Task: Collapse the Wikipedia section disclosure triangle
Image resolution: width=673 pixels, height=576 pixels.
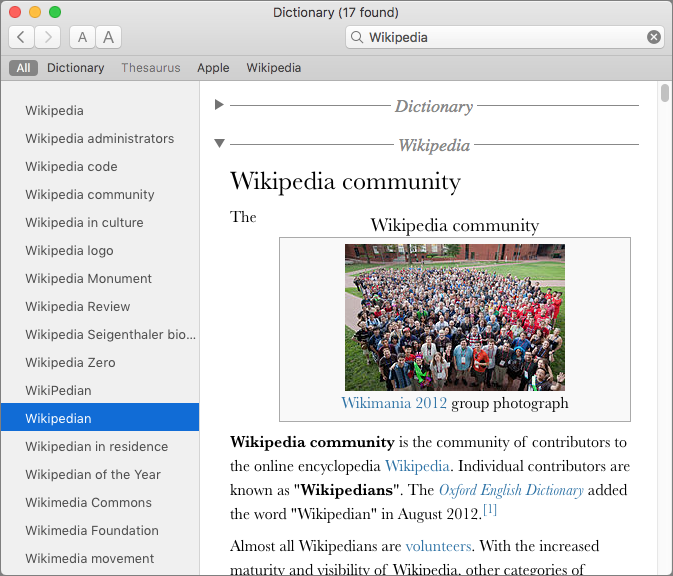Action: 219,143
